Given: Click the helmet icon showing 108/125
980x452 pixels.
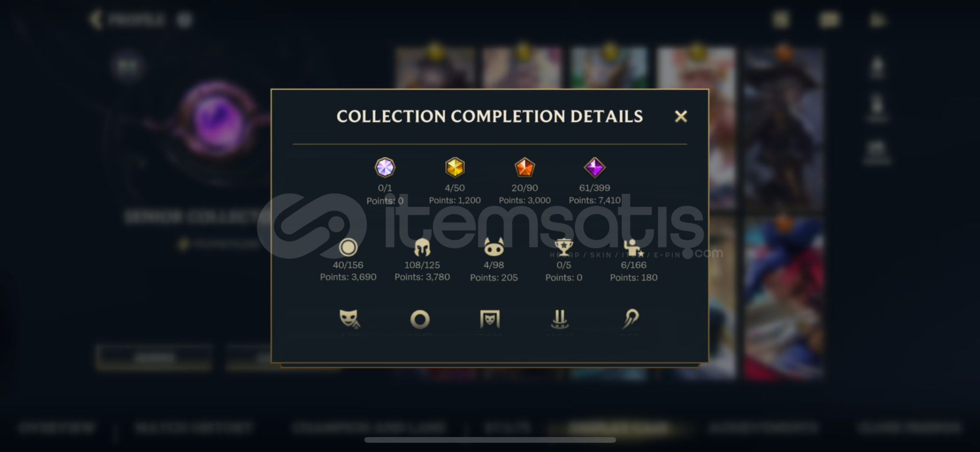Looking at the screenshot, I should pos(422,247).
